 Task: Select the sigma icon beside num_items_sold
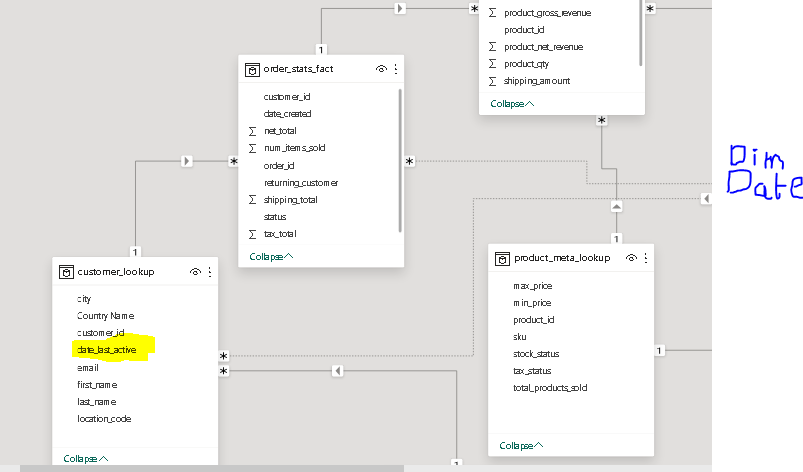(x=252, y=148)
